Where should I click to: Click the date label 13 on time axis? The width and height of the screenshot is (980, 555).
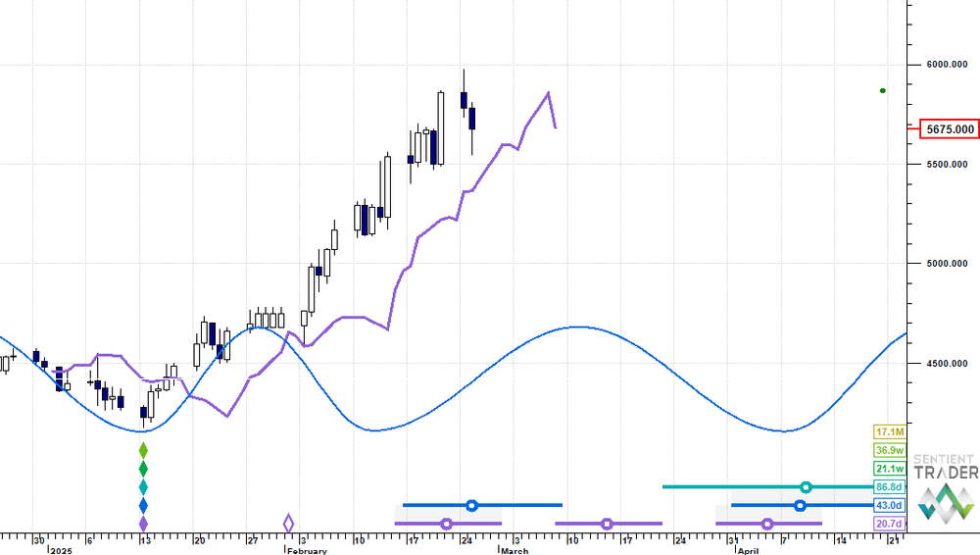(145, 540)
